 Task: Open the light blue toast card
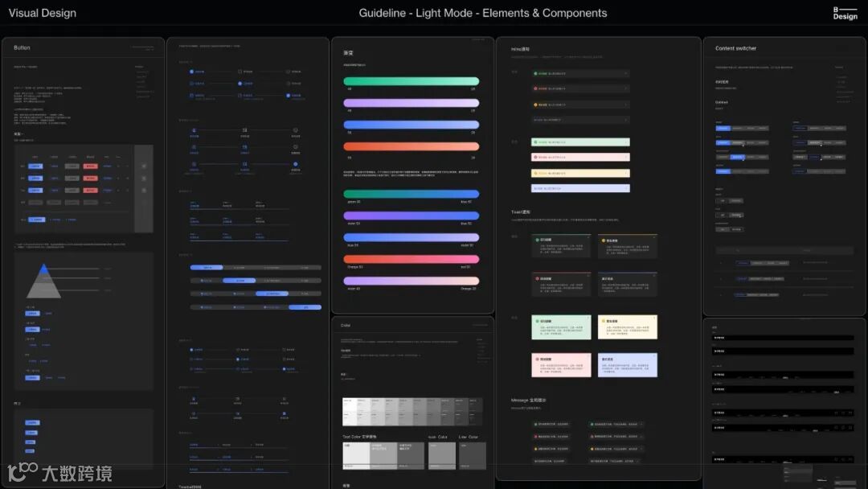(628, 365)
